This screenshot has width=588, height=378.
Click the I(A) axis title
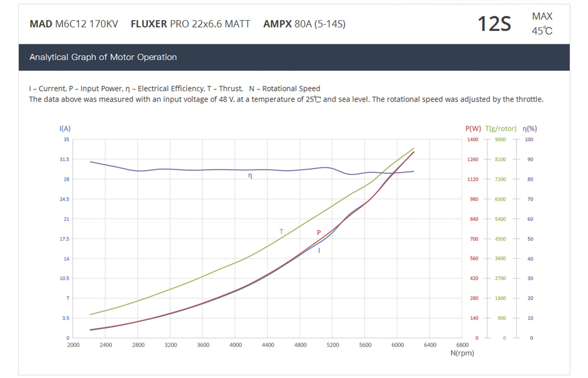tap(65, 128)
